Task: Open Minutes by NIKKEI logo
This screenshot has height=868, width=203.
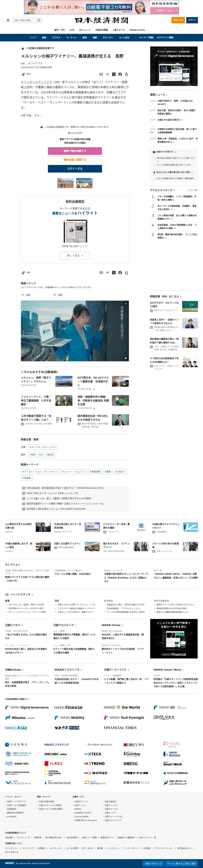Action: (20, 717)
